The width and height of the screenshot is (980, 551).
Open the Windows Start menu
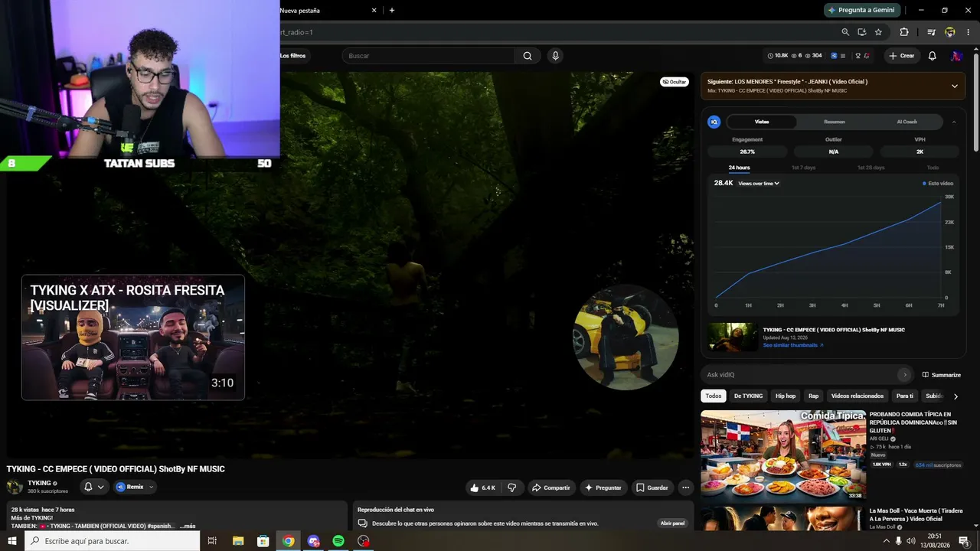click(11, 541)
